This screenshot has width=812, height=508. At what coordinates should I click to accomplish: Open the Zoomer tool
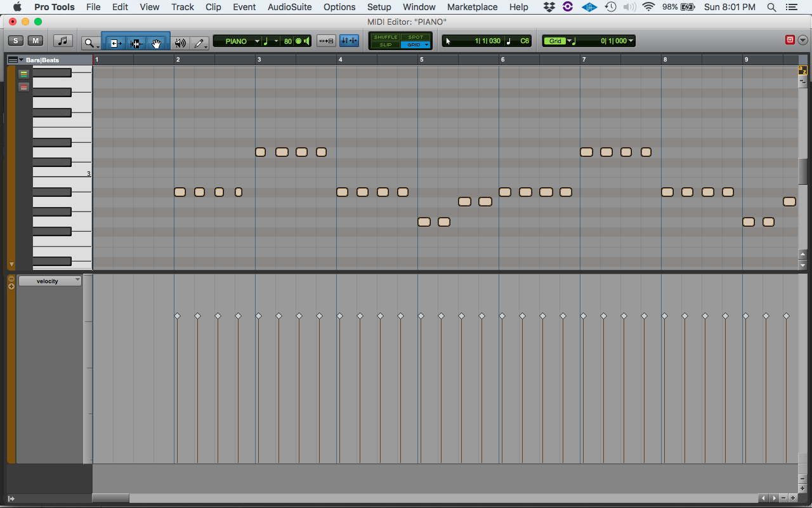pos(89,42)
